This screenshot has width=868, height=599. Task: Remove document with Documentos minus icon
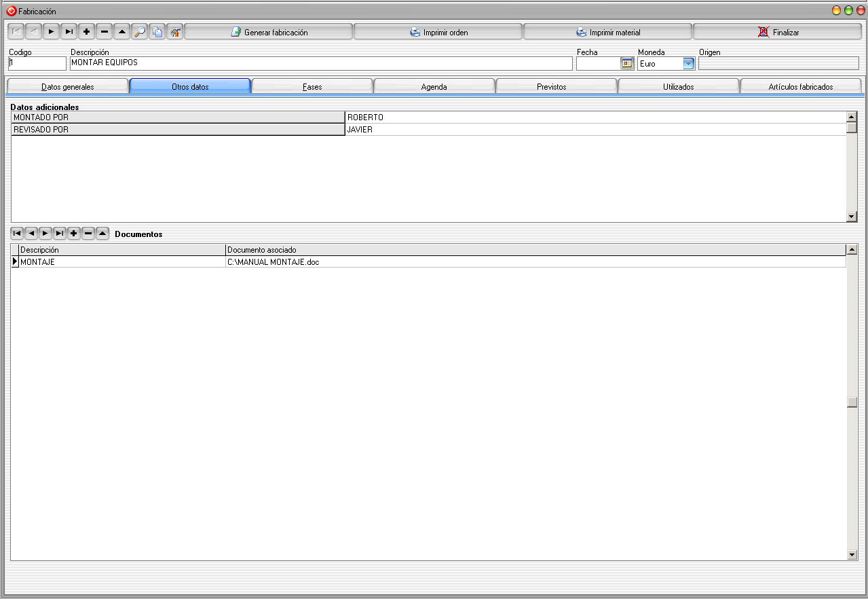click(x=88, y=234)
